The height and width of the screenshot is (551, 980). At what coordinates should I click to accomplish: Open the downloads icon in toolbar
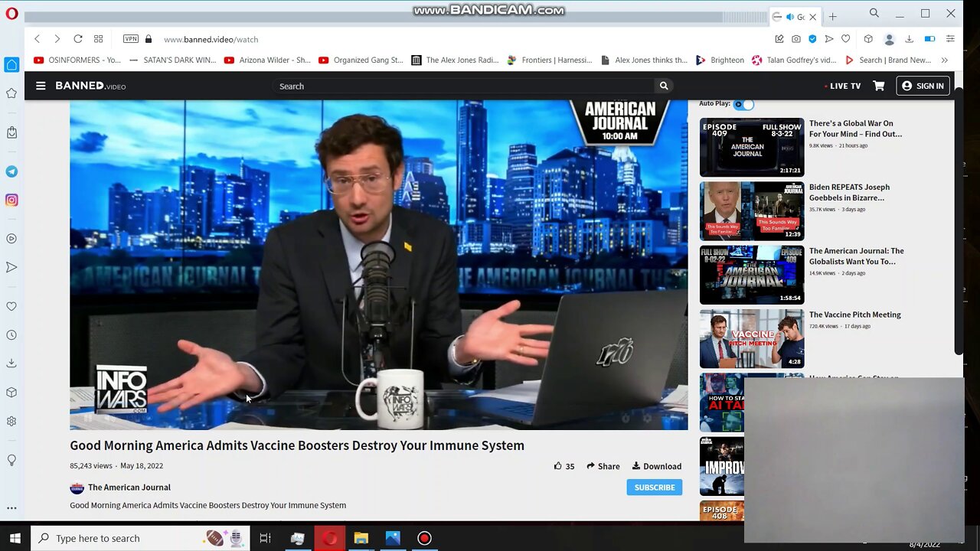(x=909, y=39)
